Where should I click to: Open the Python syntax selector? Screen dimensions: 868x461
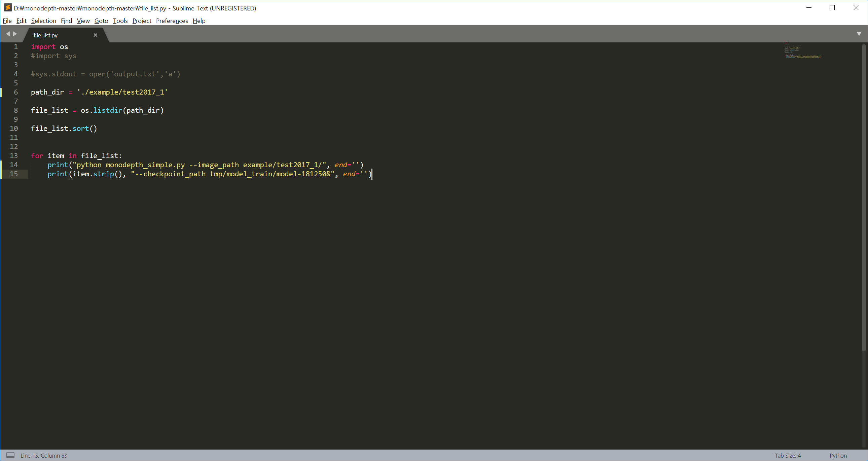(x=838, y=455)
